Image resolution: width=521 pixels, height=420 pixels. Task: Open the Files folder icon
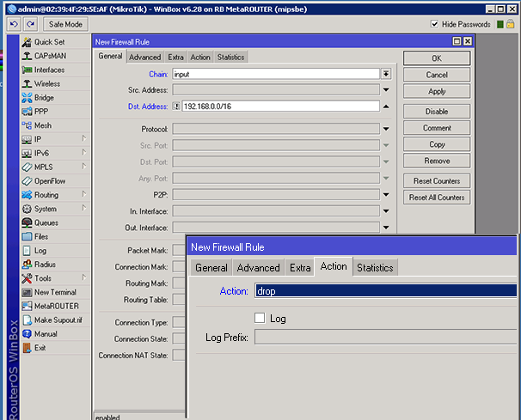pos(27,237)
